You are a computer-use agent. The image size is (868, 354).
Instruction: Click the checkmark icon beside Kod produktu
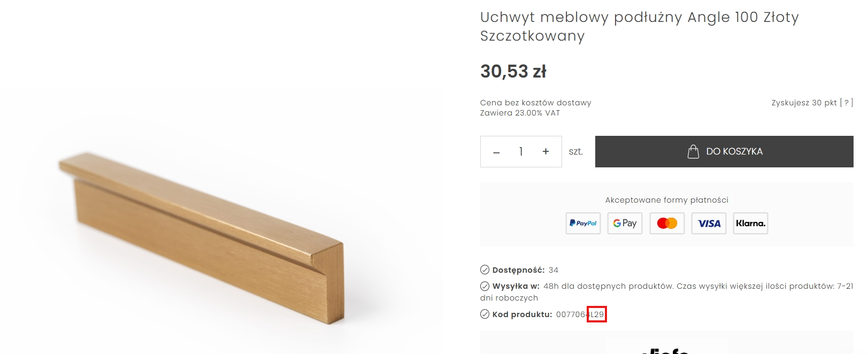[485, 314]
